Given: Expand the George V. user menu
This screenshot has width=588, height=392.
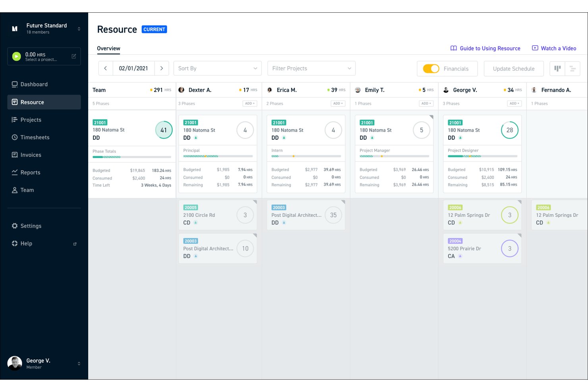Looking at the screenshot, I should 79,363.
